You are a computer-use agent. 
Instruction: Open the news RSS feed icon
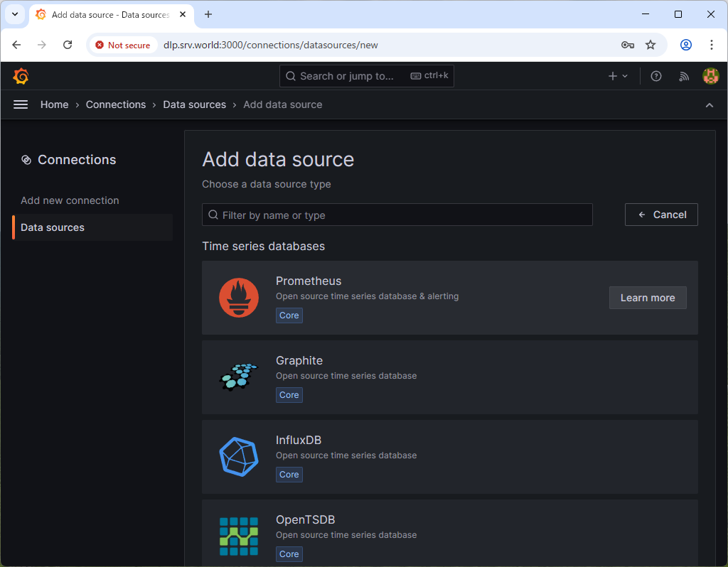(x=683, y=76)
